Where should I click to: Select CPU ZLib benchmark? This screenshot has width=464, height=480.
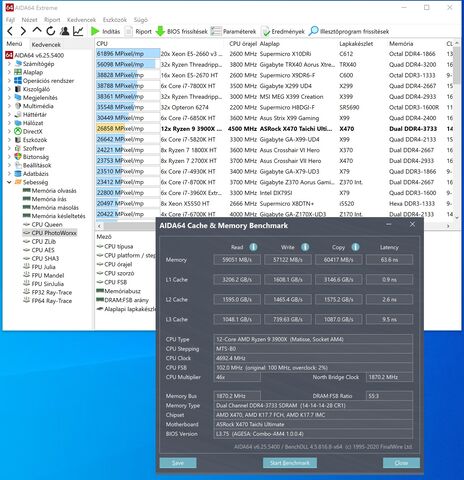39,241
